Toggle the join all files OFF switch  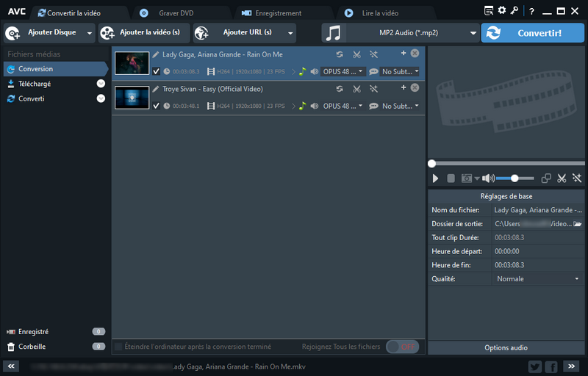click(402, 347)
